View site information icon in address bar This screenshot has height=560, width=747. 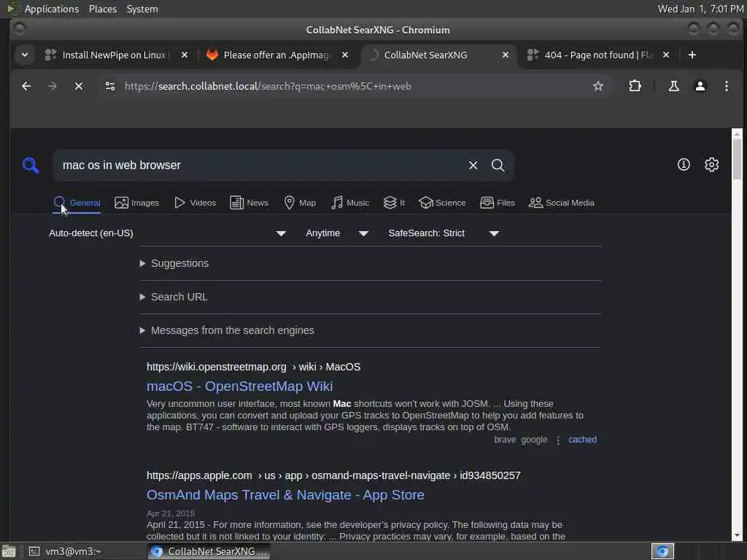(x=110, y=86)
